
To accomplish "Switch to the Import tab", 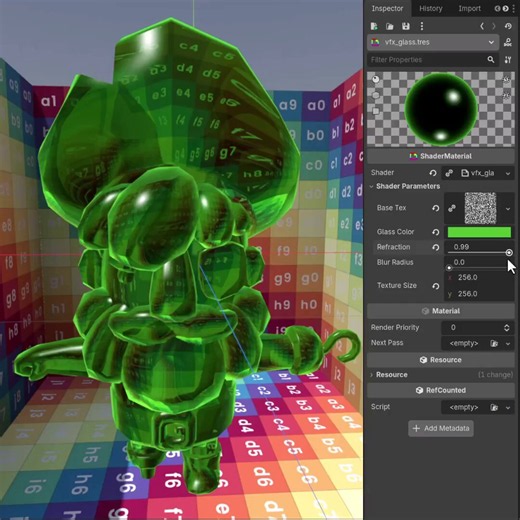I will point(469,9).
